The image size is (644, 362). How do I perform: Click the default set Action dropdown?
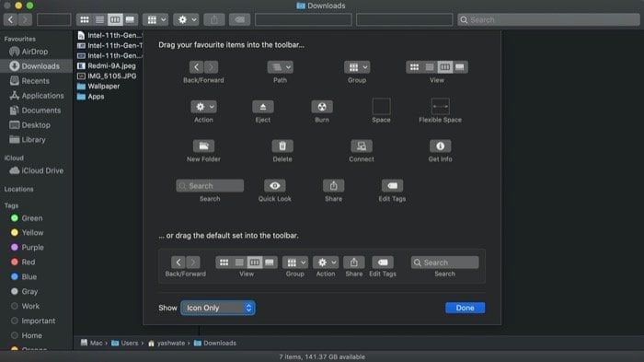click(326, 263)
